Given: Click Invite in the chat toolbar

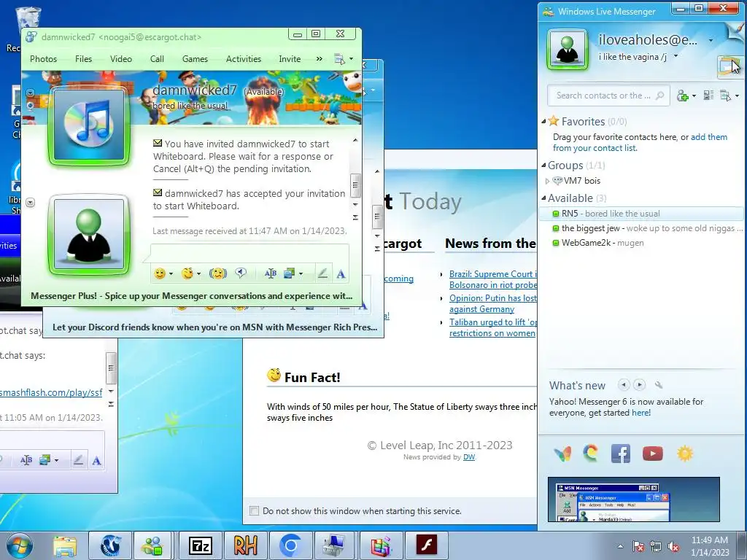Looking at the screenshot, I should click(290, 59).
